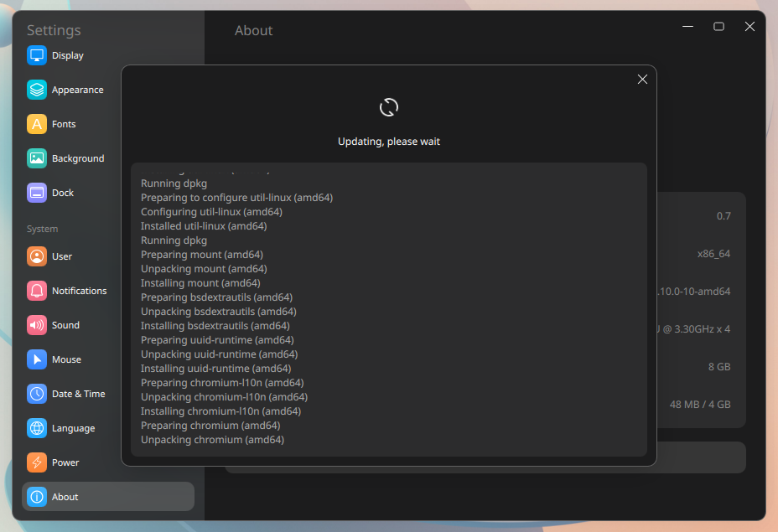Screen dimensions: 778x532
Task: Click the User avatar icon
Action: [x=37, y=256]
